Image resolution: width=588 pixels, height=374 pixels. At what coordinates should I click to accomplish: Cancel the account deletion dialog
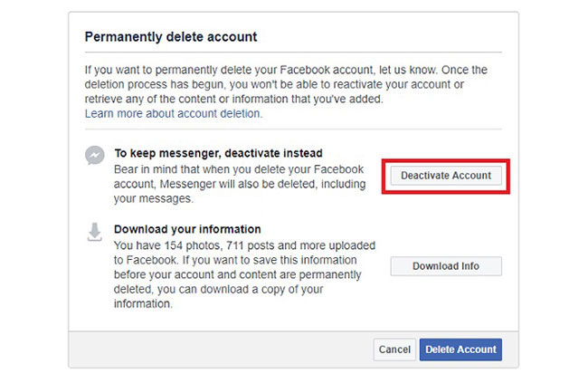[394, 350]
